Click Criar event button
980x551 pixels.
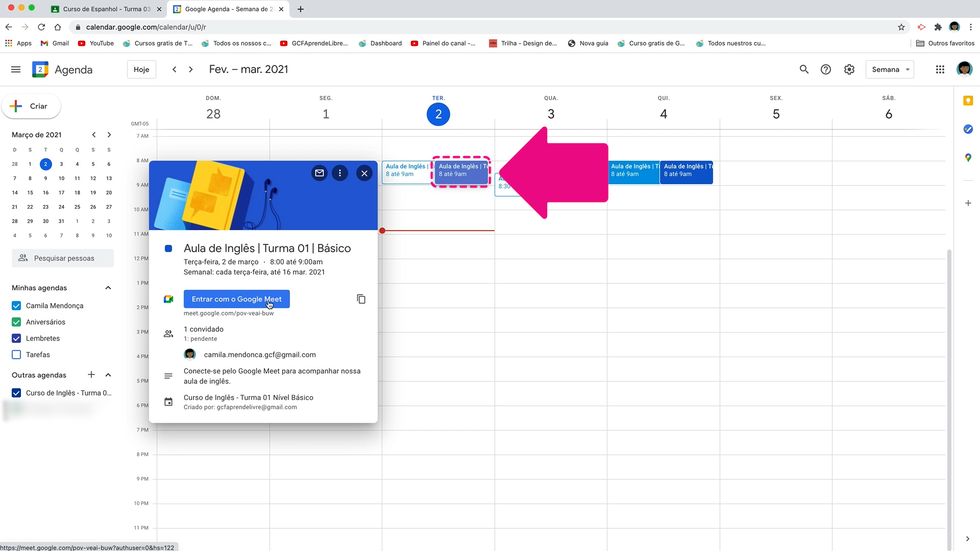click(31, 106)
